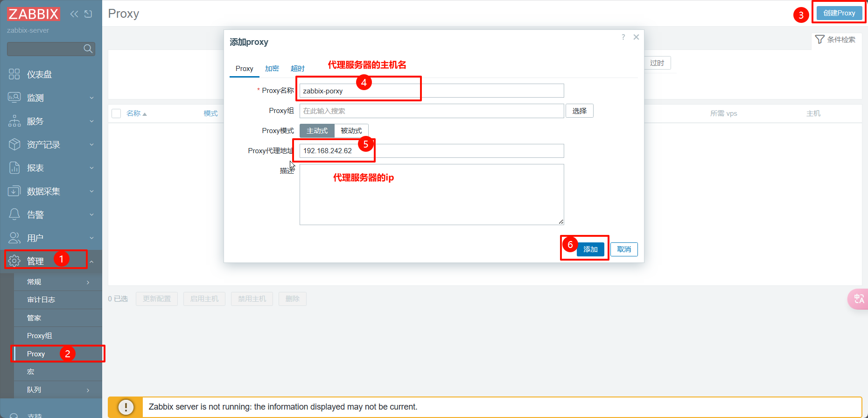The image size is (868, 418).
Task: Click the 模式 column header
Action: [210, 113]
